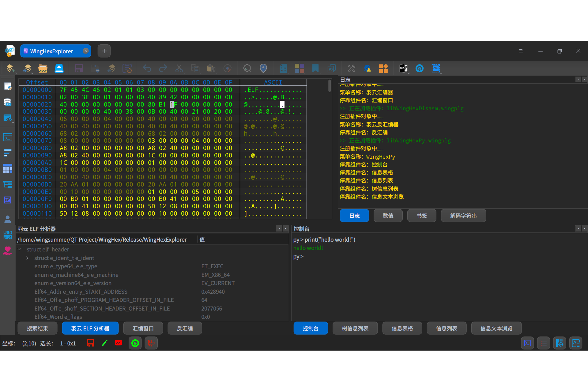This screenshot has height=392, width=588.
Task: Toggle the green pencil writable indicator
Action: click(104, 343)
